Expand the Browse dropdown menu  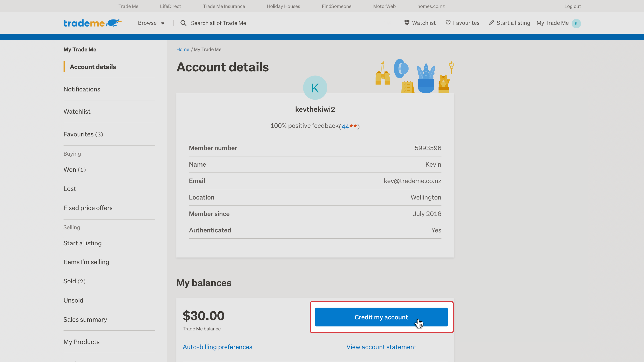point(151,23)
